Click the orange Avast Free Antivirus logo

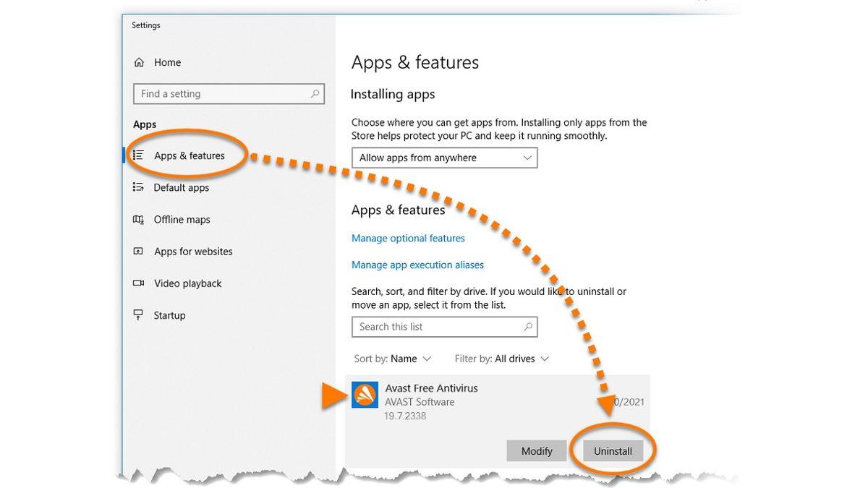pos(365,395)
